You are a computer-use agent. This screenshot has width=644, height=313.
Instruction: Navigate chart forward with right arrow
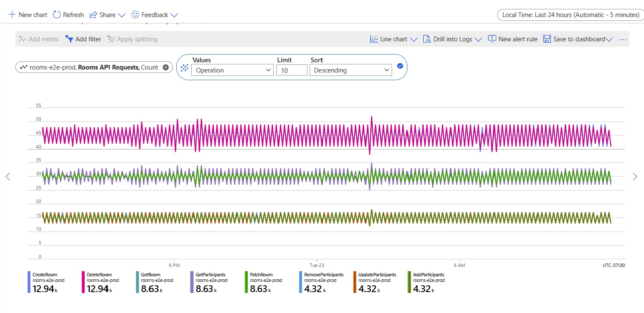pyautogui.click(x=635, y=177)
